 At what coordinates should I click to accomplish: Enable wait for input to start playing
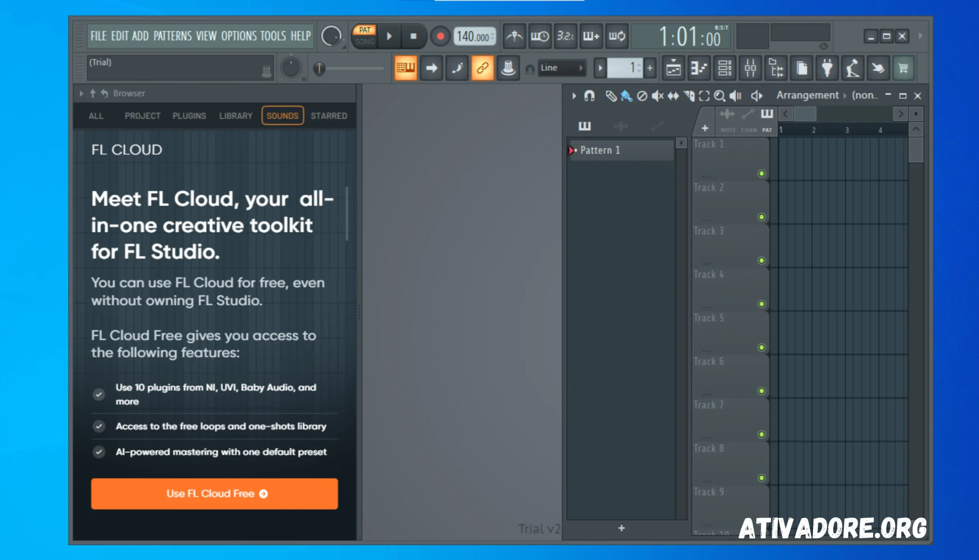click(x=540, y=37)
